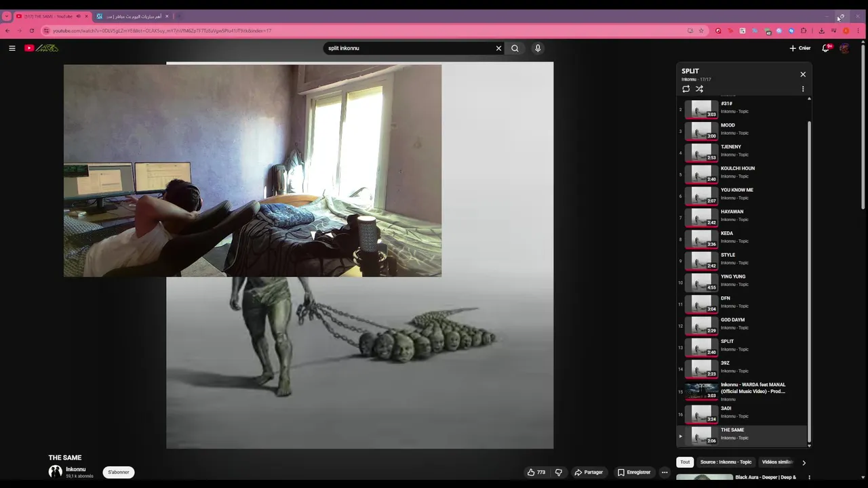The image size is (868, 488).
Task: Open browser three-dot menu
Action: click(x=859, y=30)
